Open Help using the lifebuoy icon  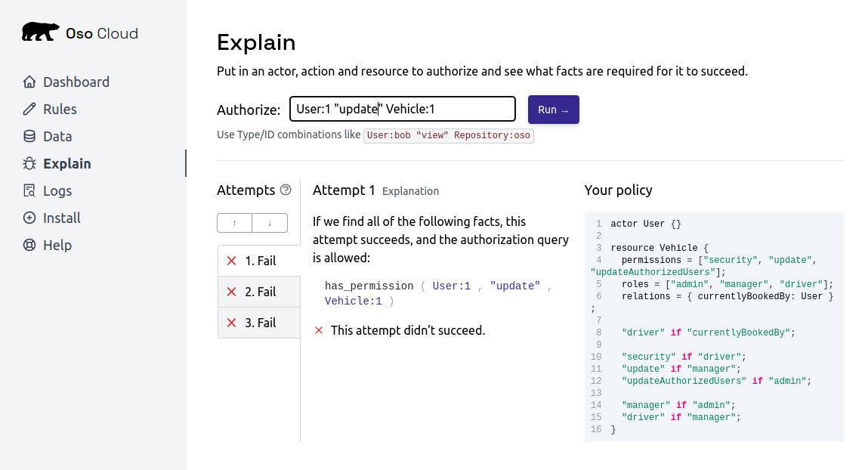pyautogui.click(x=29, y=245)
